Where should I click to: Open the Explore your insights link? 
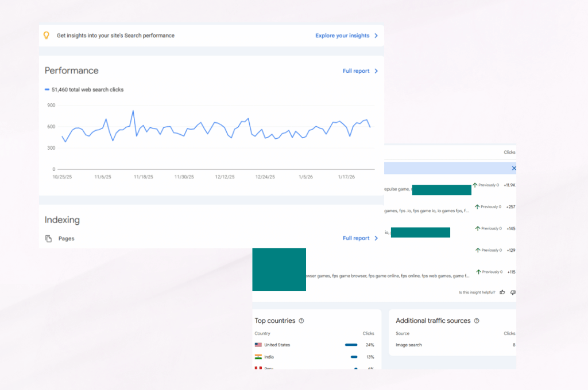click(342, 36)
